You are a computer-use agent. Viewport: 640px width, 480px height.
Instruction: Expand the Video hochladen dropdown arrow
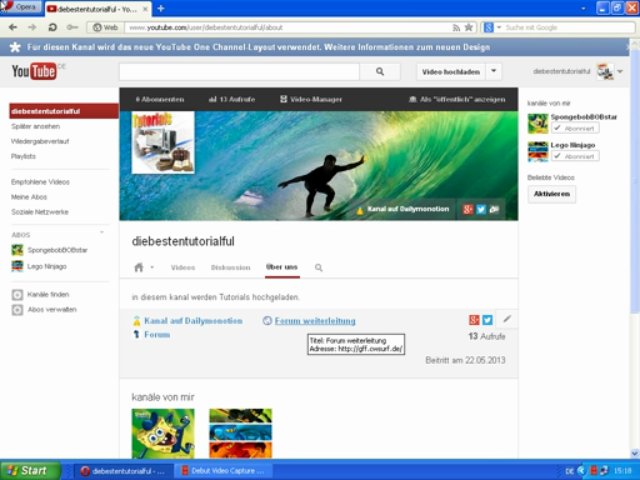(494, 72)
